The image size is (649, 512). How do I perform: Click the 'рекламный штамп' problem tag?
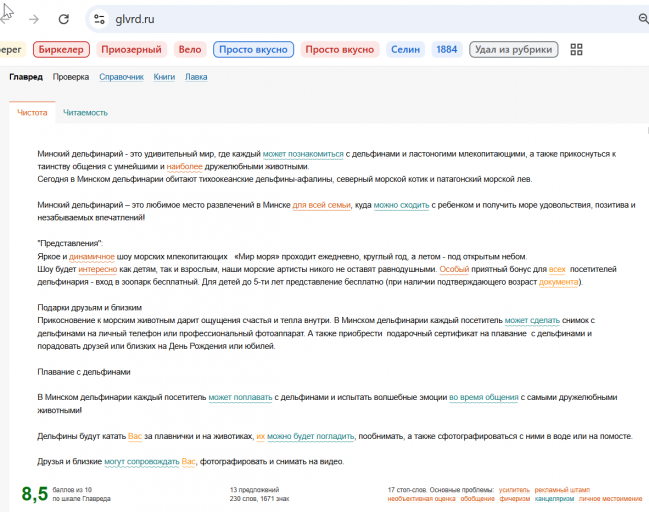[562, 490]
